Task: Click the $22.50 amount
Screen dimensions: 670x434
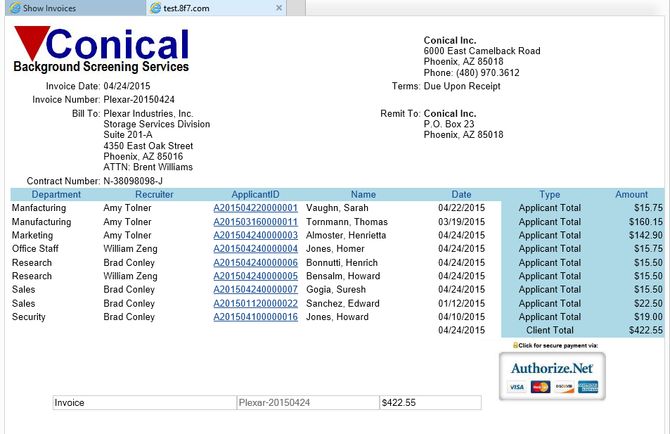Action: [x=648, y=304]
